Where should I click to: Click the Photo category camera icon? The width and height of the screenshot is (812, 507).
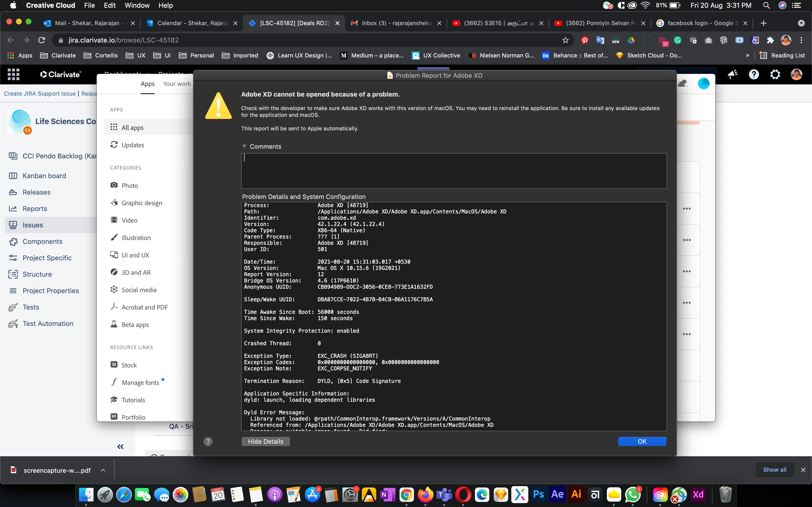pyautogui.click(x=114, y=185)
